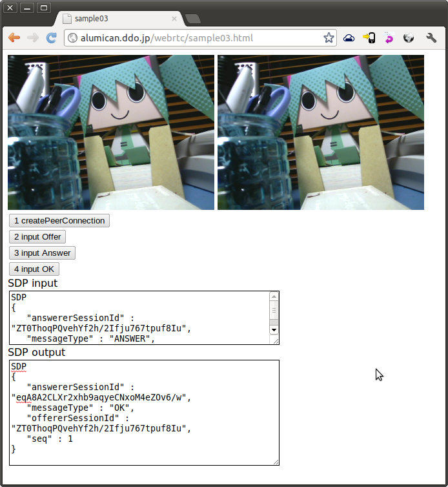Click the site info globe in address bar

click(x=73, y=38)
